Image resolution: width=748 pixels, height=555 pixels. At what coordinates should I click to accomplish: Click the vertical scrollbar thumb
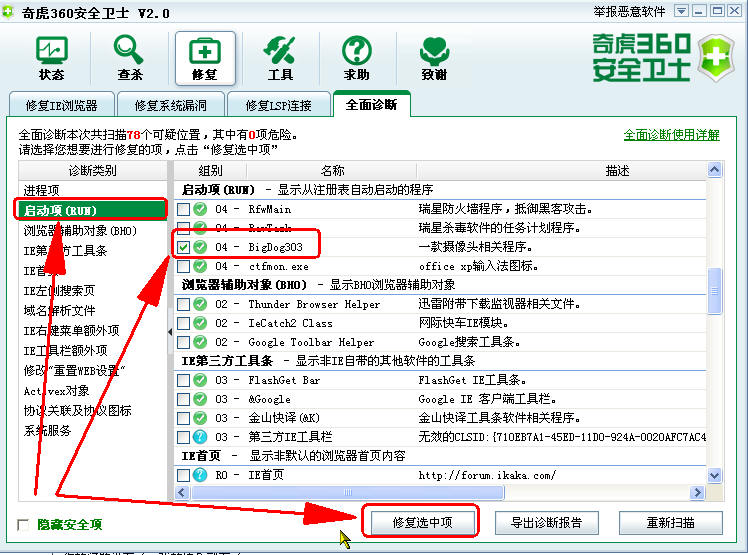714,291
